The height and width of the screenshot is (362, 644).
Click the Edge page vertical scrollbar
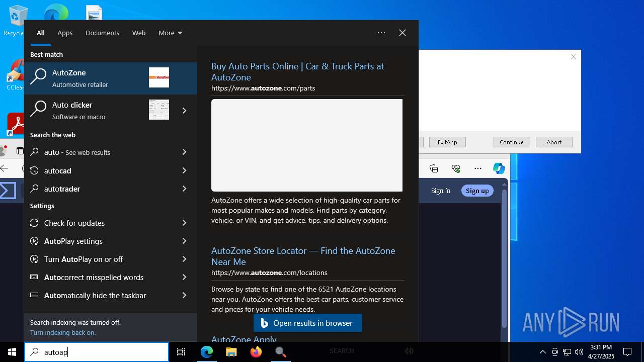(x=504, y=259)
